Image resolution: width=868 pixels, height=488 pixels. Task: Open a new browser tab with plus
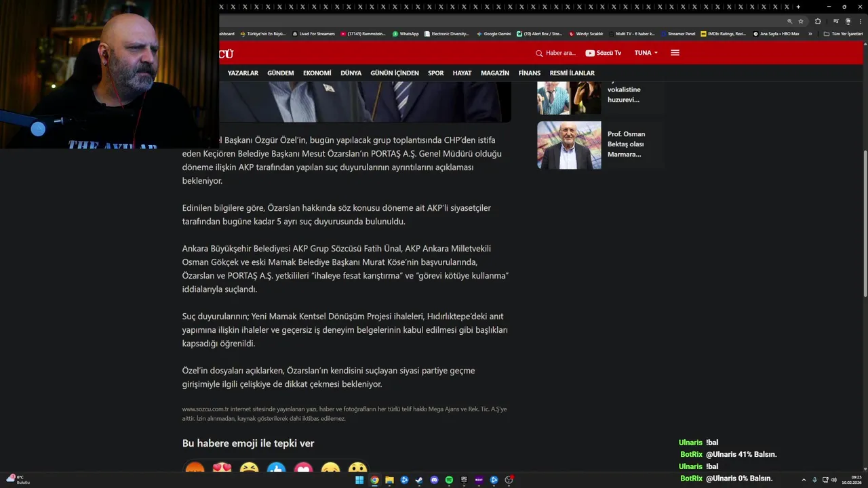[x=798, y=7]
